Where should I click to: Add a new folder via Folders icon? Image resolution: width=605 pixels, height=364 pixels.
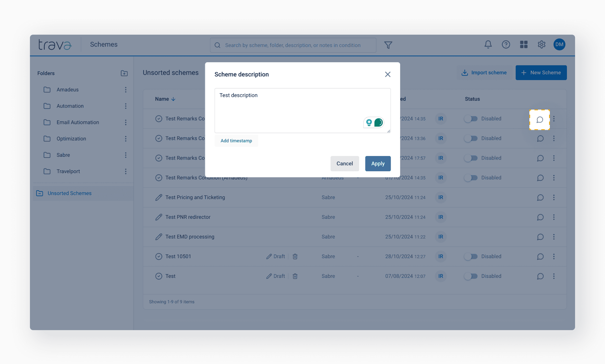point(124,73)
